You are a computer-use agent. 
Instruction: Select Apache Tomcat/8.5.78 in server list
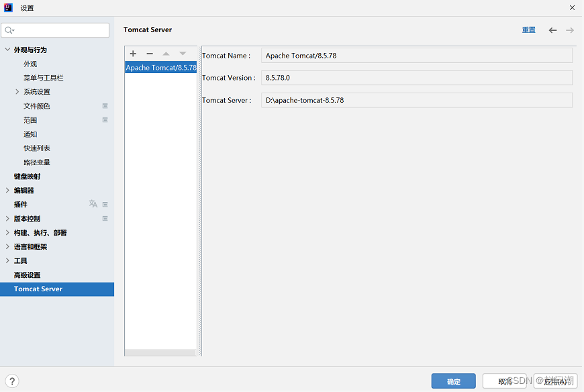[x=160, y=68]
